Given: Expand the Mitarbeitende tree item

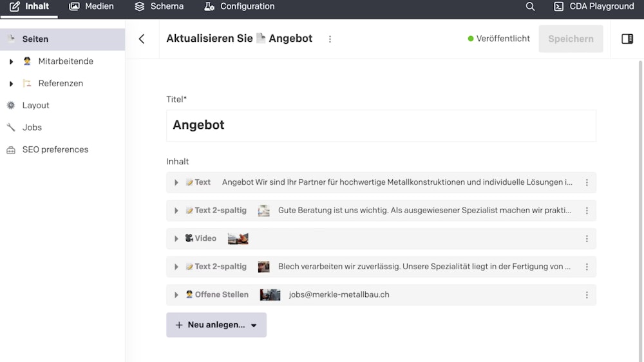Looking at the screenshot, I should pos(11,62).
